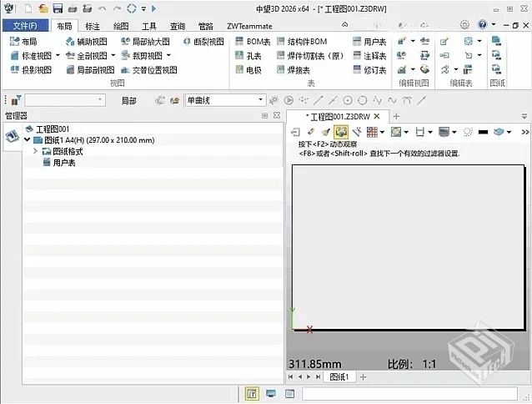Screen dimensions: 532x404
Task: Insert a 焊接表 weld table
Action: tap(294, 70)
